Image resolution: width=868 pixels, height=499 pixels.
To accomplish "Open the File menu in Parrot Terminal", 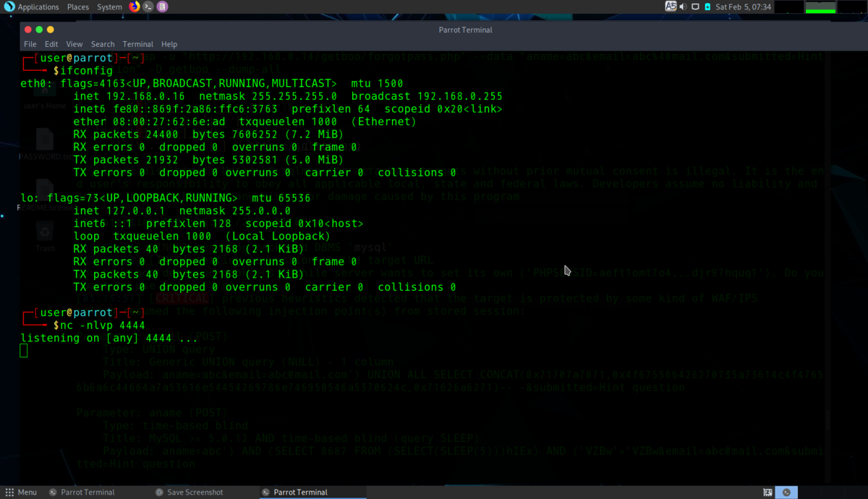I will point(30,44).
